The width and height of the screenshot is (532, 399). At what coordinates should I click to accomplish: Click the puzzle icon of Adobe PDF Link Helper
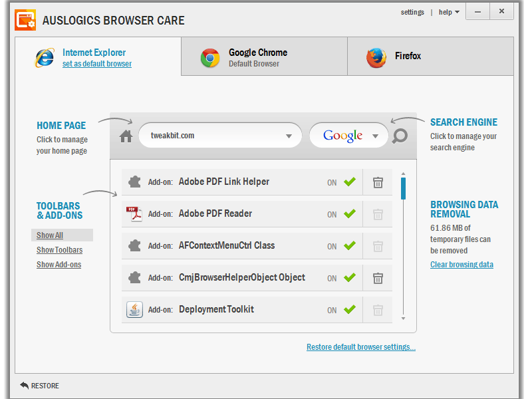135,182
